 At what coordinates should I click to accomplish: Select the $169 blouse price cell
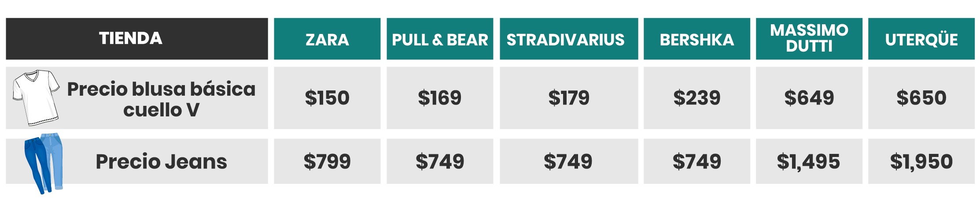(x=440, y=98)
